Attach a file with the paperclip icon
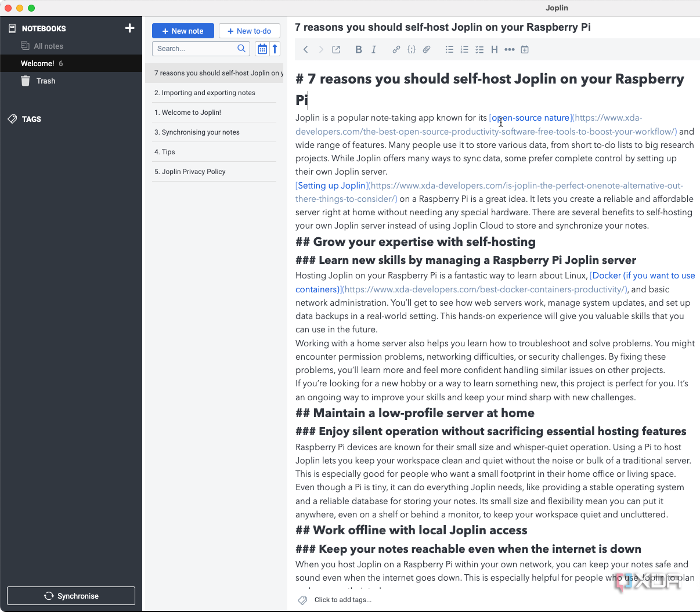 point(427,50)
